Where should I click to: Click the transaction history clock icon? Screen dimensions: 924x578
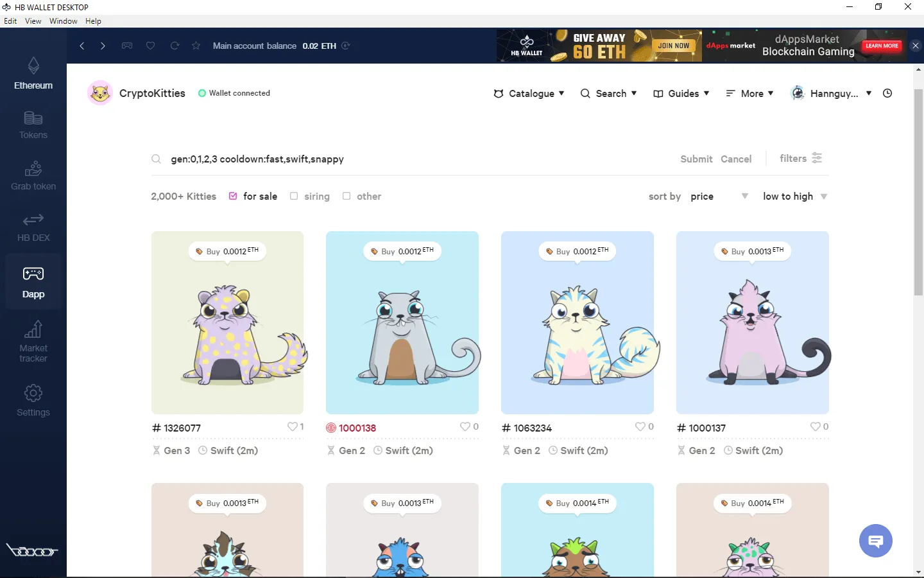click(887, 93)
